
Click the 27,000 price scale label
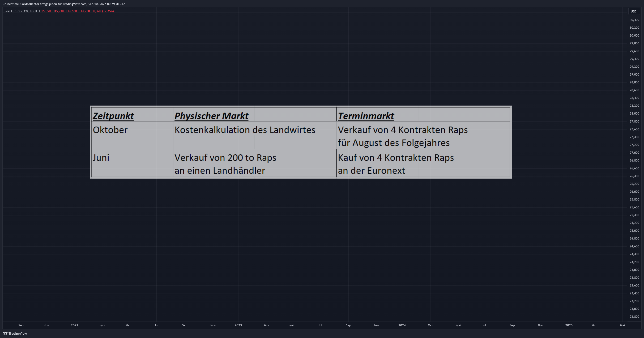pyautogui.click(x=634, y=153)
